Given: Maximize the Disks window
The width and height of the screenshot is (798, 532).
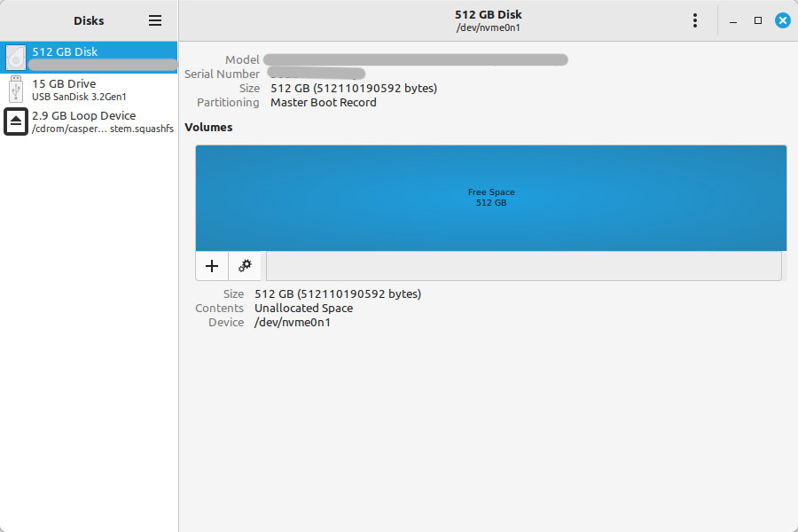Looking at the screenshot, I should (758, 20).
